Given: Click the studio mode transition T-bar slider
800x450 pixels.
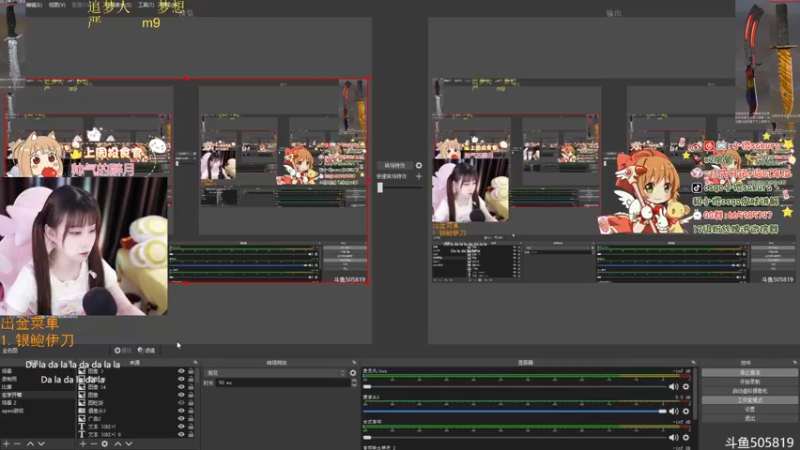Looking at the screenshot, I should (380, 187).
